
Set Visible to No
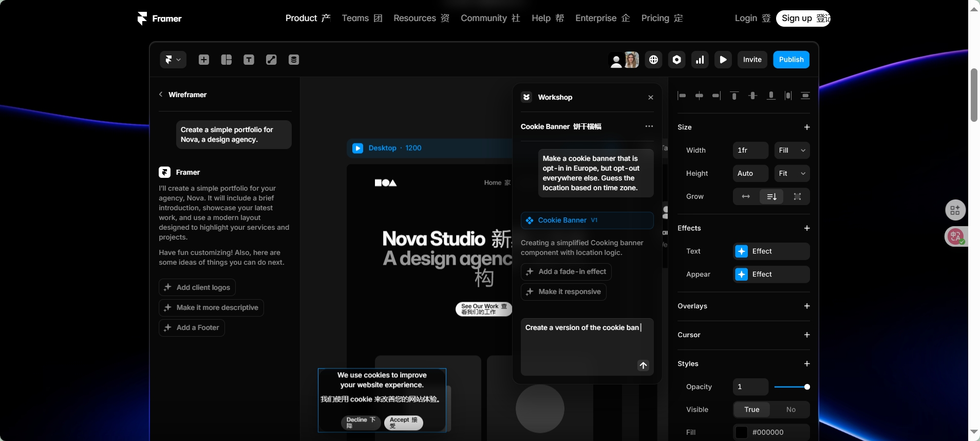tap(790, 410)
